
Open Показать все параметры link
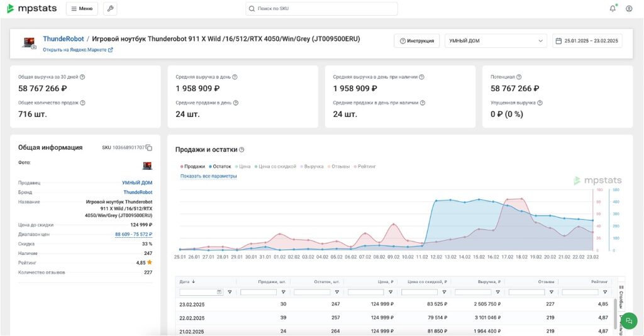[x=209, y=176]
